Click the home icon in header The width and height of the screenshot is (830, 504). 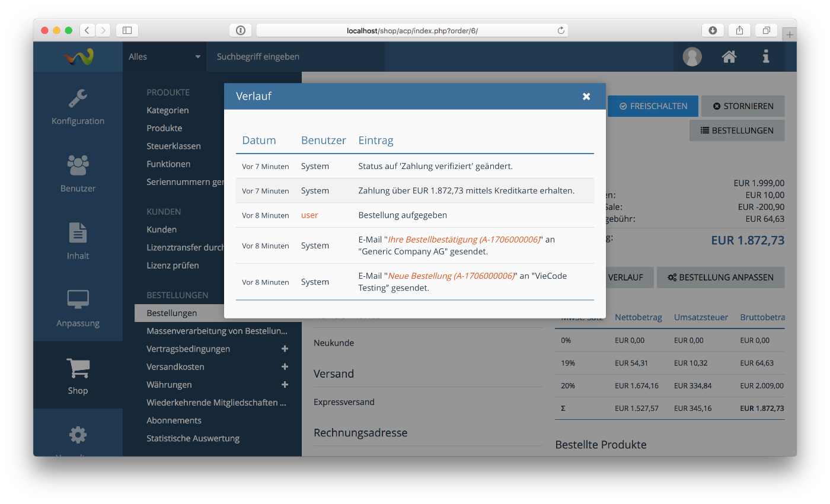click(729, 57)
